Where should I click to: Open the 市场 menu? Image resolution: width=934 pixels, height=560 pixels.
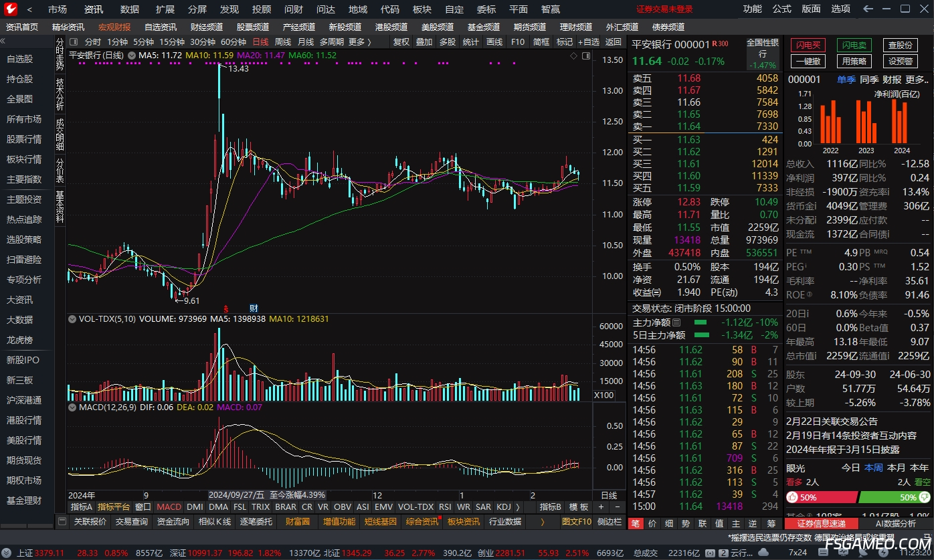[x=58, y=9]
